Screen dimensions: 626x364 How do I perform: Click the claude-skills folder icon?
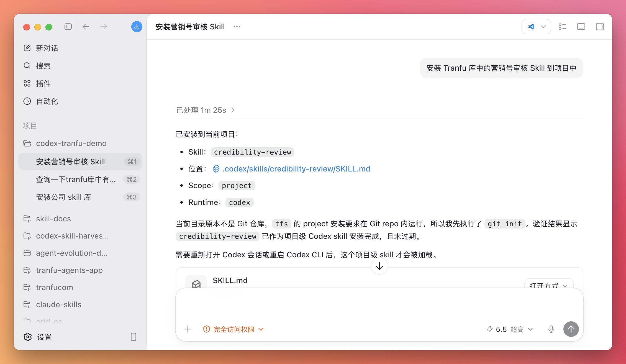click(27, 304)
